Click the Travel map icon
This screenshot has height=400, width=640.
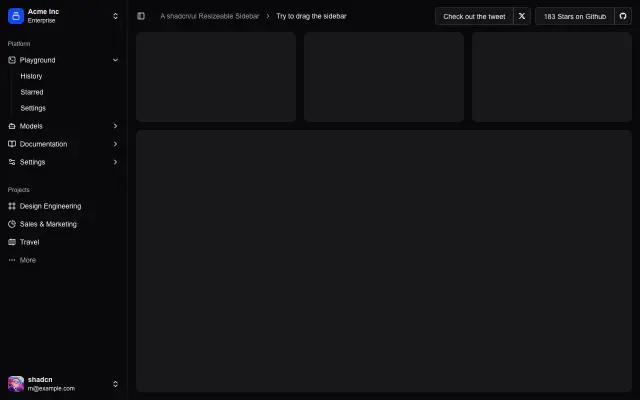pyautogui.click(x=12, y=242)
